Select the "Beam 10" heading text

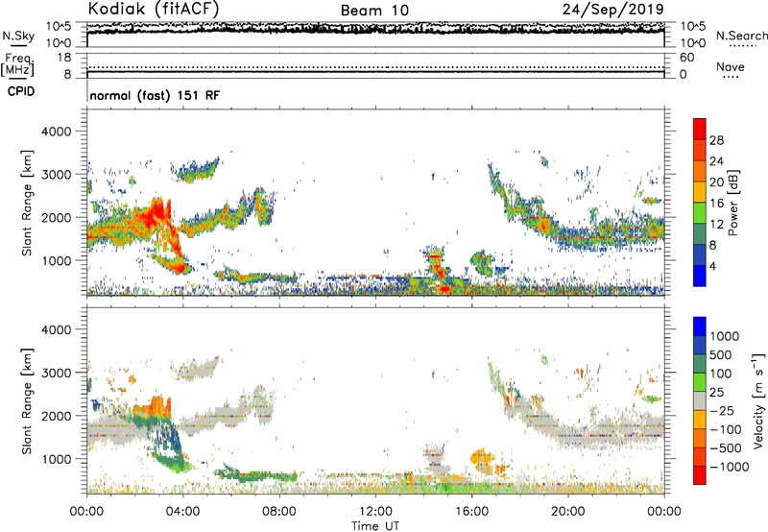coord(374,11)
